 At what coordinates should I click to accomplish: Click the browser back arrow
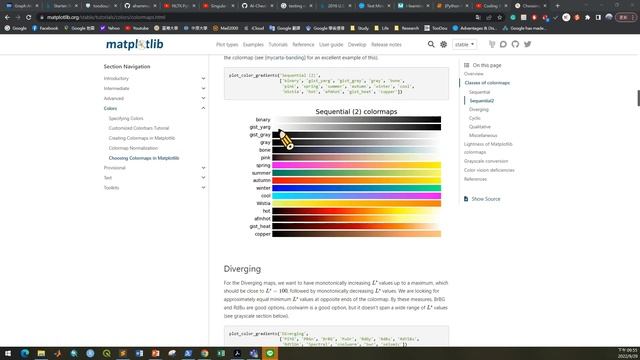pos(7,17)
